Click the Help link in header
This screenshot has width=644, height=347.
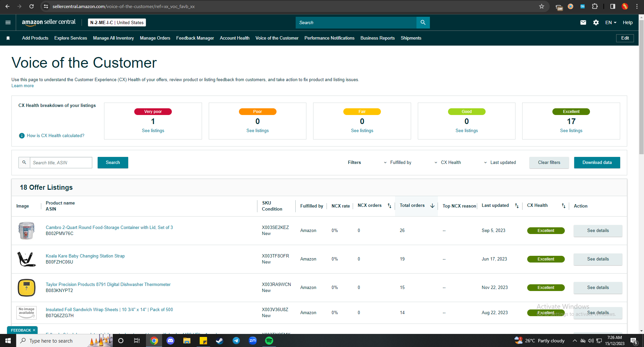click(x=628, y=22)
